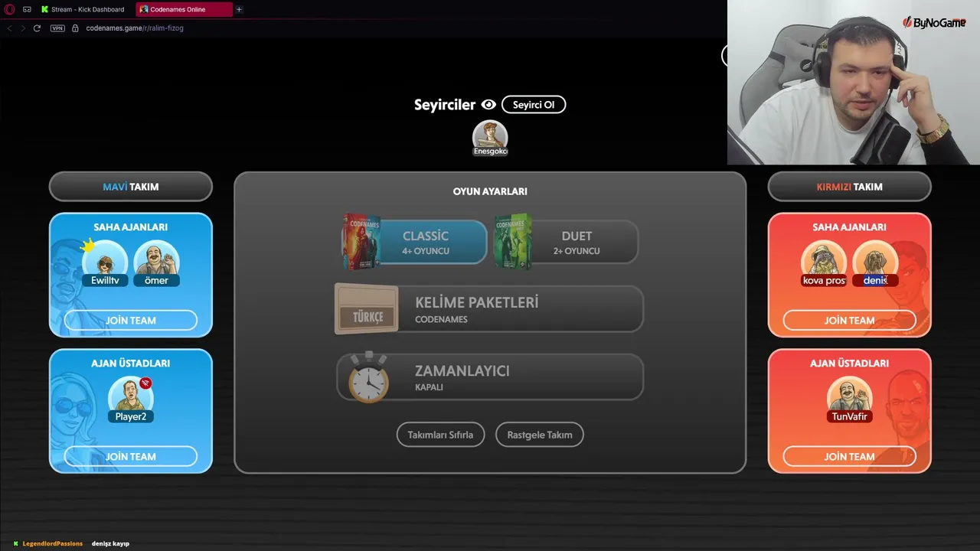This screenshot has width=980, height=551.
Task: Click the ByNoGame logo on webcam
Action: click(934, 23)
